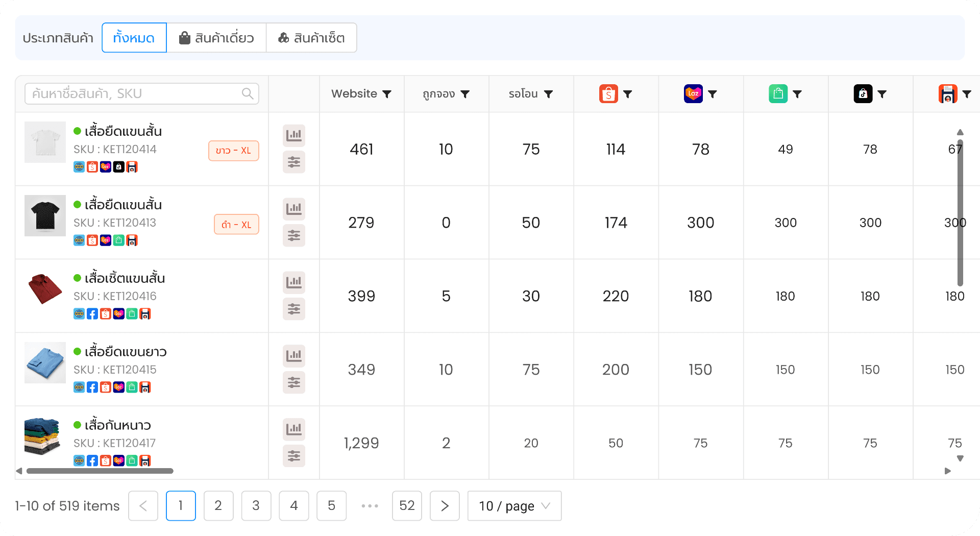Open the ถูกจอง filter dropdown
The height and width of the screenshot is (536, 980).
click(465, 94)
